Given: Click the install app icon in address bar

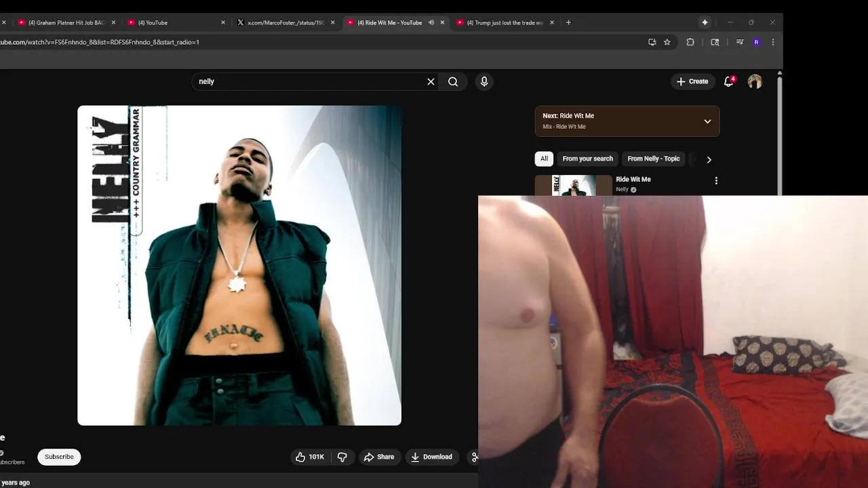Looking at the screenshot, I should 652,42.
